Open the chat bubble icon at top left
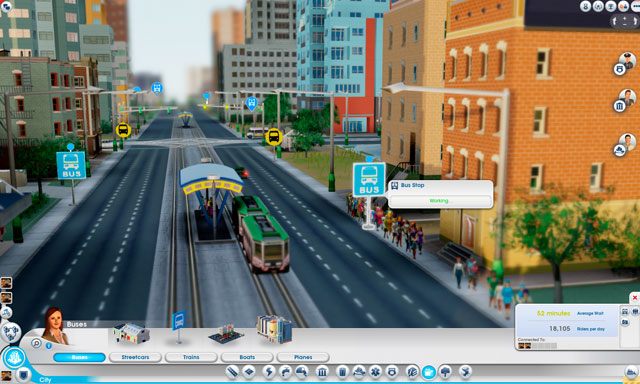The image size is (640, 384). click(6, 7)
